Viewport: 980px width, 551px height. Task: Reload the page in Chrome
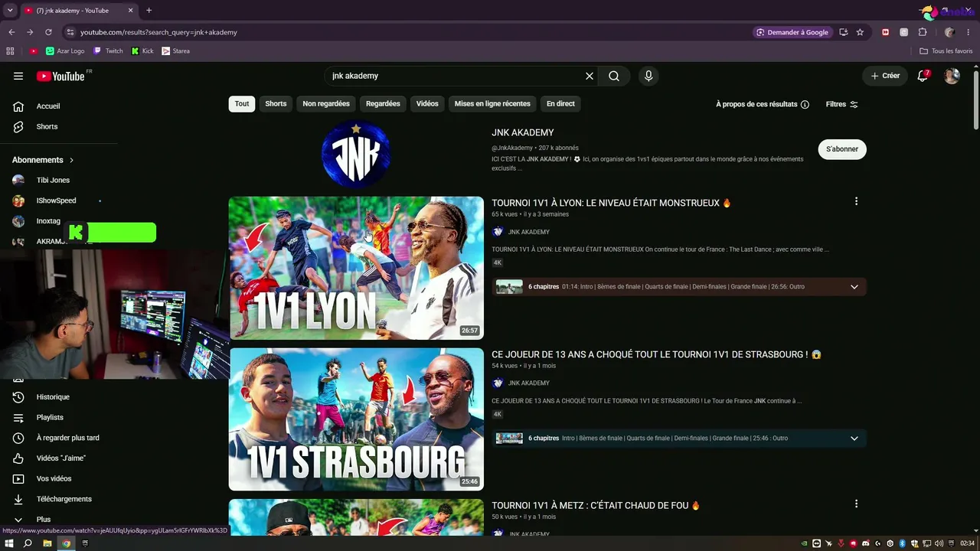tap(48, 32)
